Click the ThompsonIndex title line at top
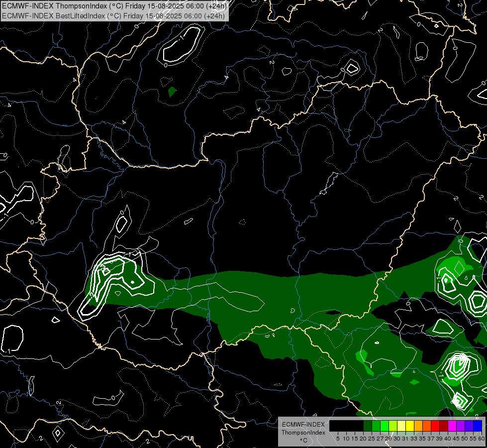This screenshot has width=487, height=448. click(114, 6)
